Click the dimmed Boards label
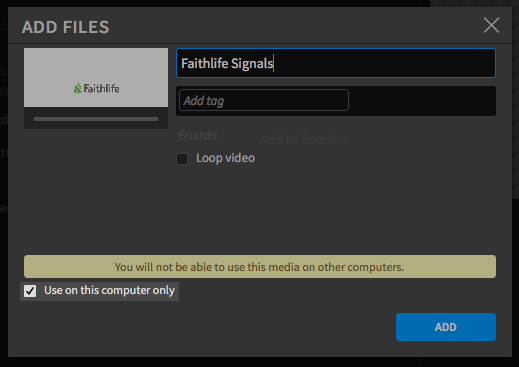Image resolution: width=519 pixels, height=367 pixels. [198, 135]
